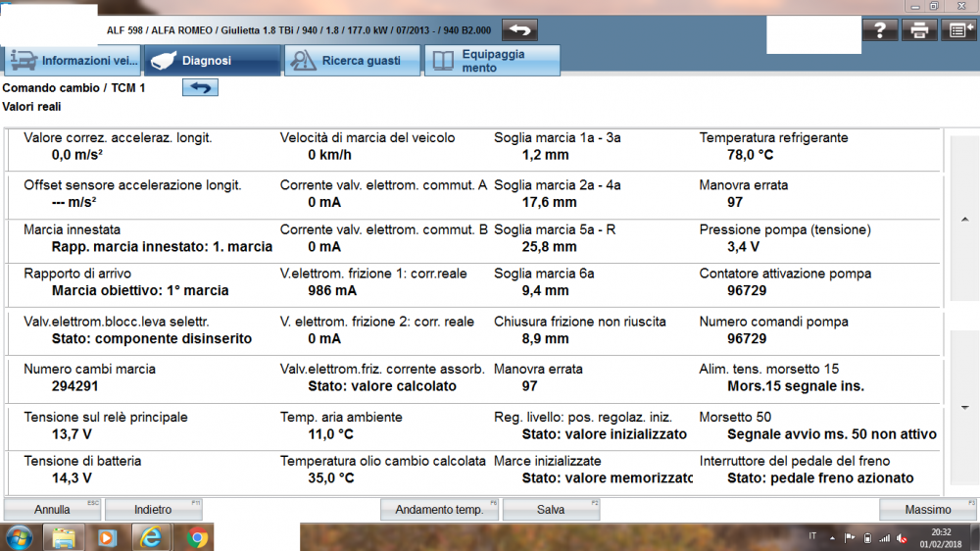Select the Contatore attivazione pompa value 96729

point(747,291)
